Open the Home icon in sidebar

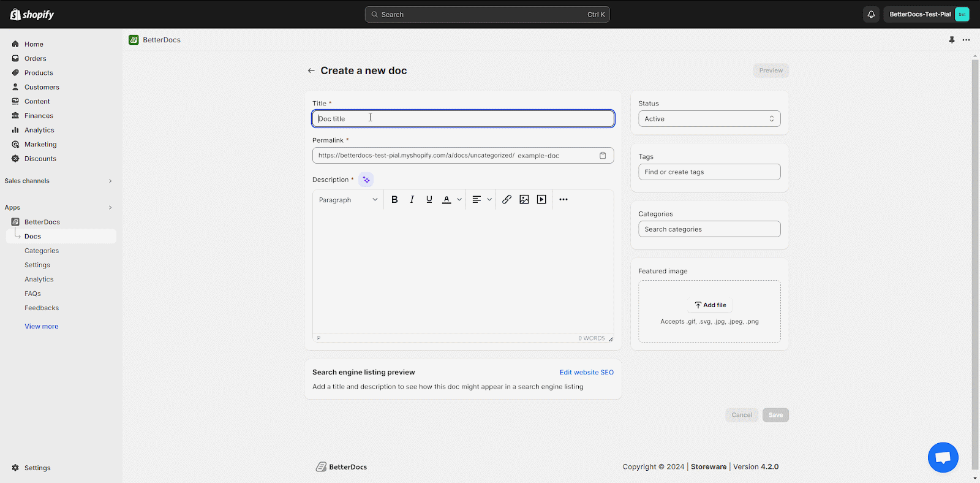pyautogui.click(x=15, y=44)
